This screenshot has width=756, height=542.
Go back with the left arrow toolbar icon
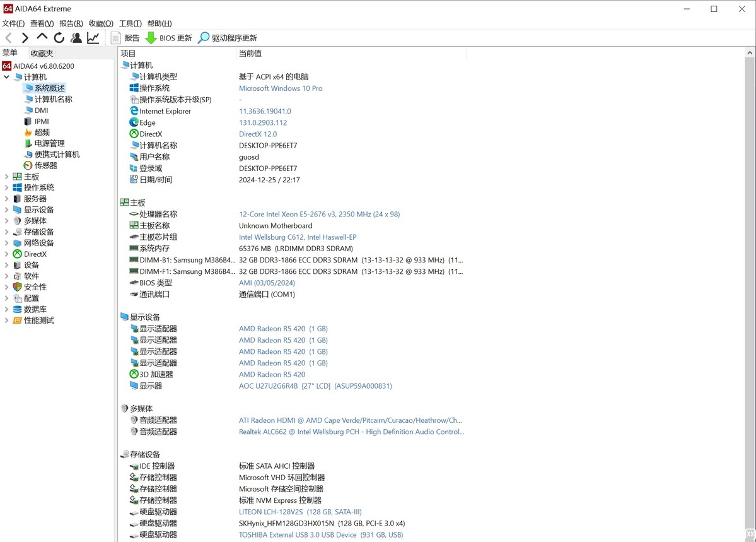9,38
